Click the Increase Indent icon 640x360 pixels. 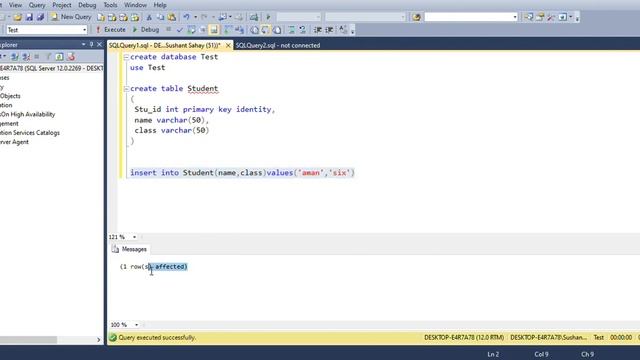[x=329, y=30]
